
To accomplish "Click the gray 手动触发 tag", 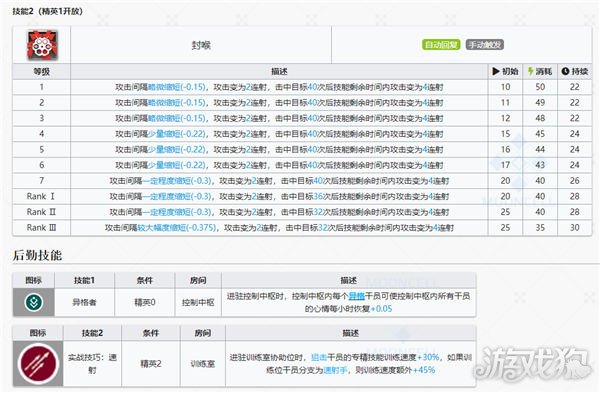I will [485, 45].
